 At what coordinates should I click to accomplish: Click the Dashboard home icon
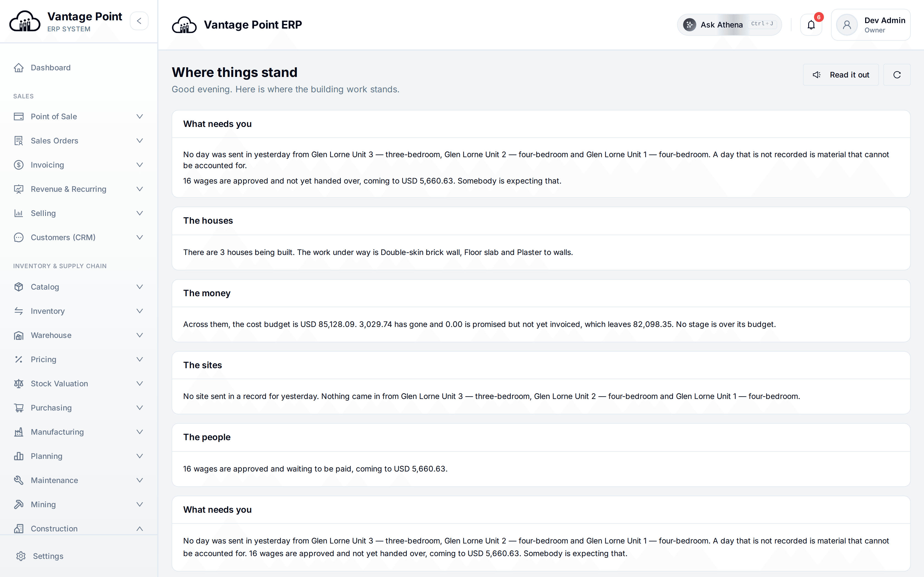coord(19,68)
